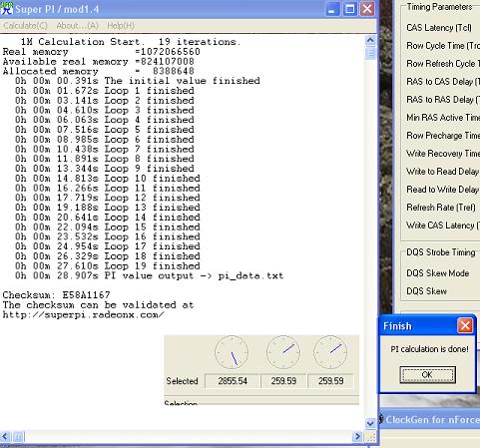Open the Help(H) menu
The width and height of the screenshot is (480, 448).
pos(121,26)
